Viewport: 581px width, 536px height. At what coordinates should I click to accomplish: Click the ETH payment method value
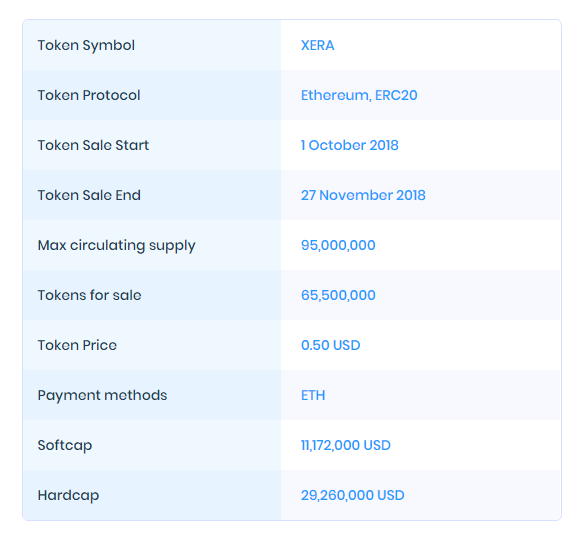(313, 395)
